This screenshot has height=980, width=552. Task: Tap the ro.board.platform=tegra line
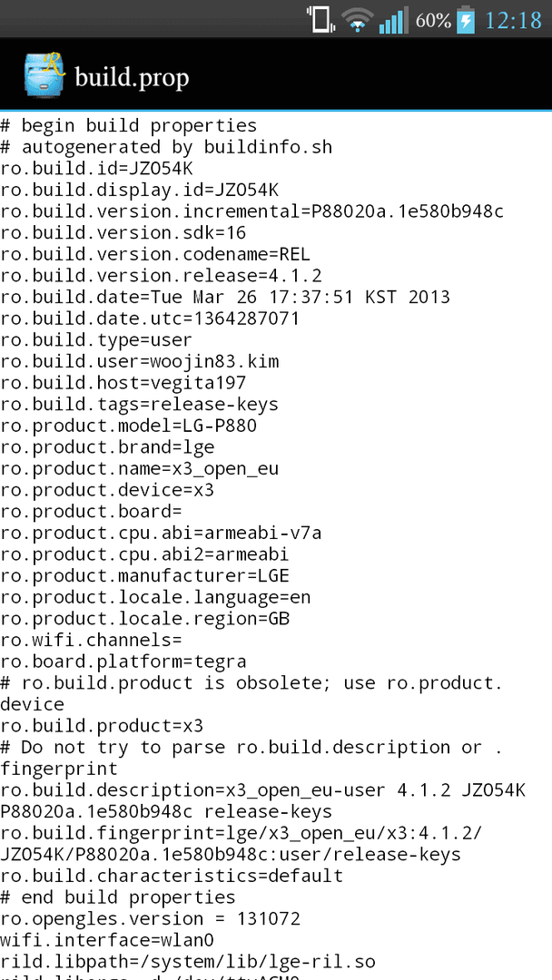(123, 661)
